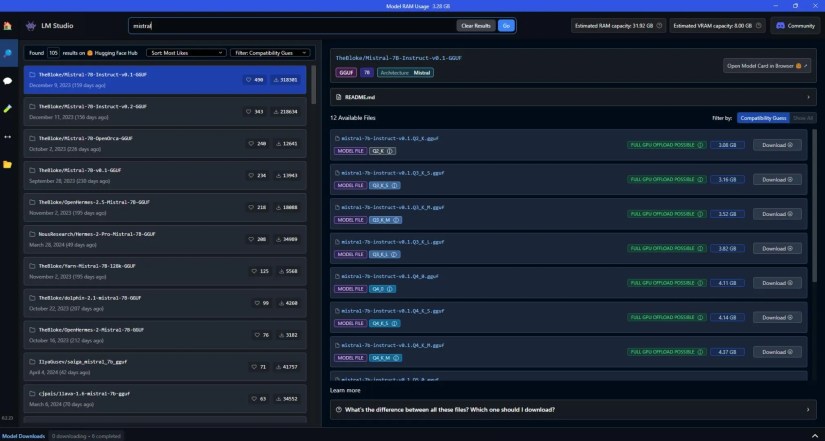Click the Clear Results button
This screenshot has width=825, height=441.
pos(476,26)
